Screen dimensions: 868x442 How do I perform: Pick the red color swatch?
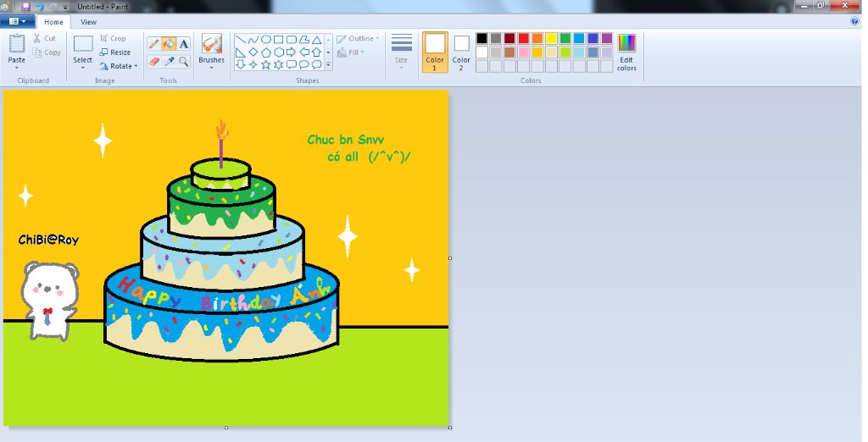click(524, 38)
